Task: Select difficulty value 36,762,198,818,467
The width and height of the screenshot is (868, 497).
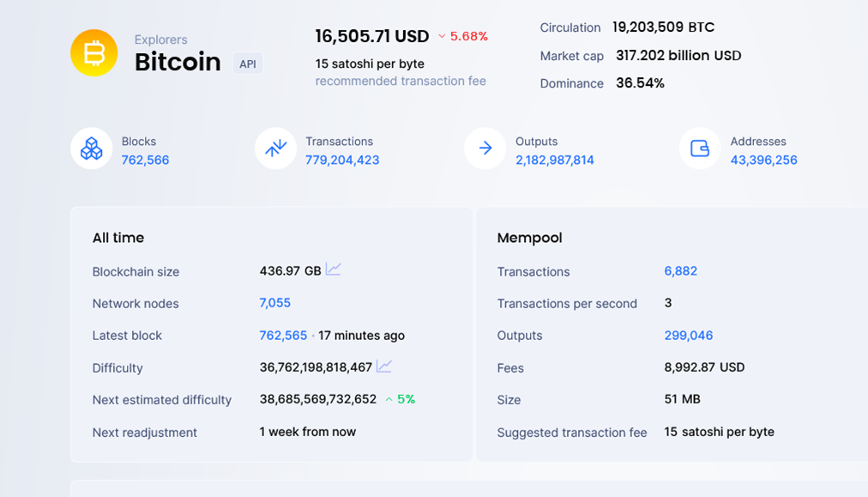Action: point(316,367)
